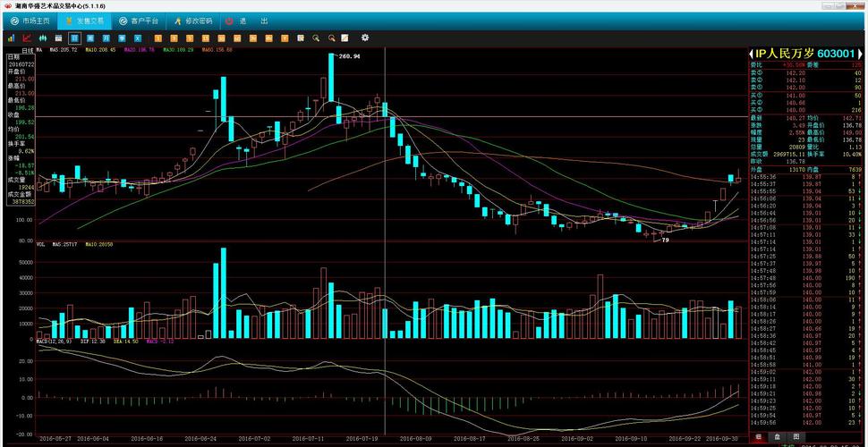Click the 14:55:36 trade row
This screenshot has width=868, height=447.
(806, 176)
